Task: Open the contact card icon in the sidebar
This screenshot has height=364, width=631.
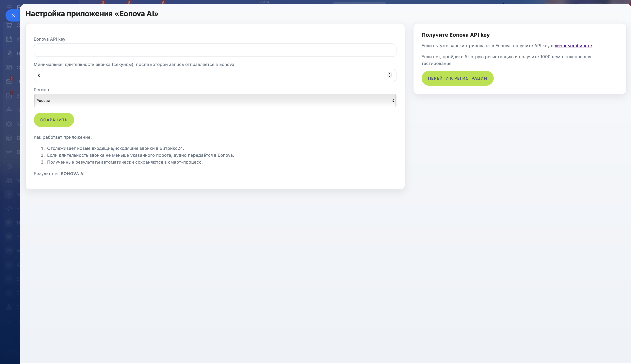Action: [9, 68]
